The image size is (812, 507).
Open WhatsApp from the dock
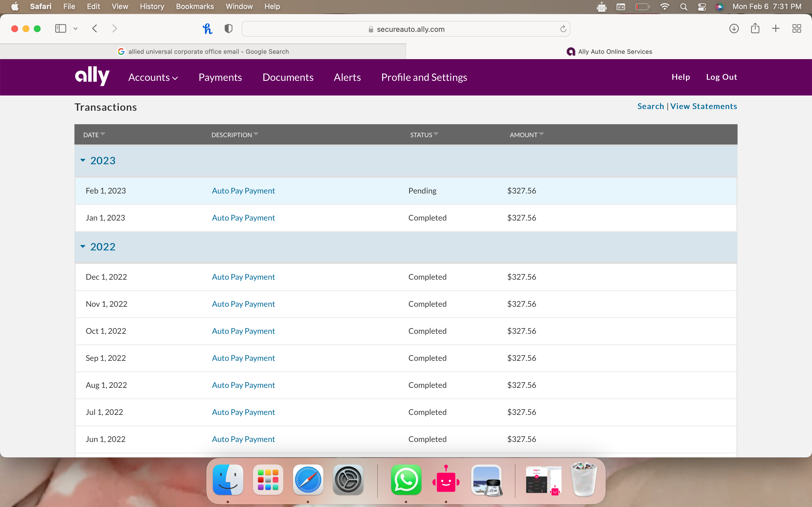[406, 480]
